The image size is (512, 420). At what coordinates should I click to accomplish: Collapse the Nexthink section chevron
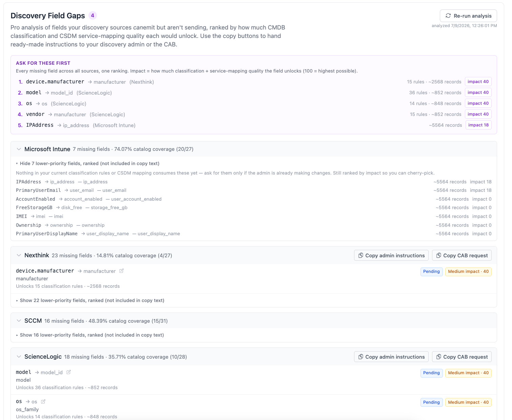tap(19, 255)
